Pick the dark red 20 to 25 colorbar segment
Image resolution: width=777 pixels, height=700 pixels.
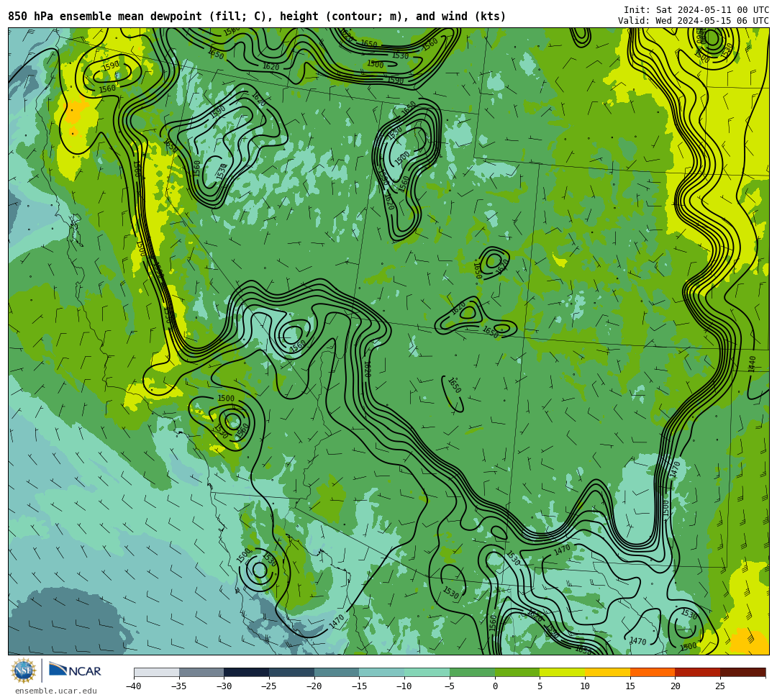698,672
